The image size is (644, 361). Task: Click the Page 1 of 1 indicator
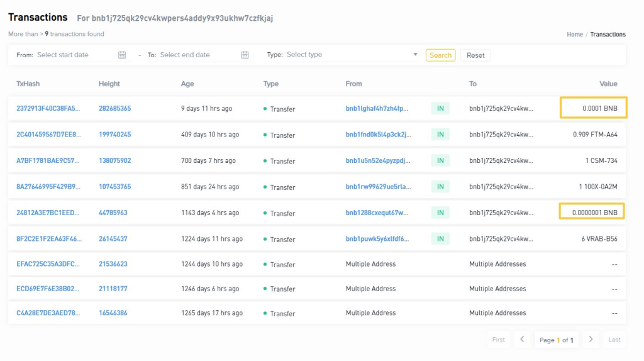(x=557, y=340)
